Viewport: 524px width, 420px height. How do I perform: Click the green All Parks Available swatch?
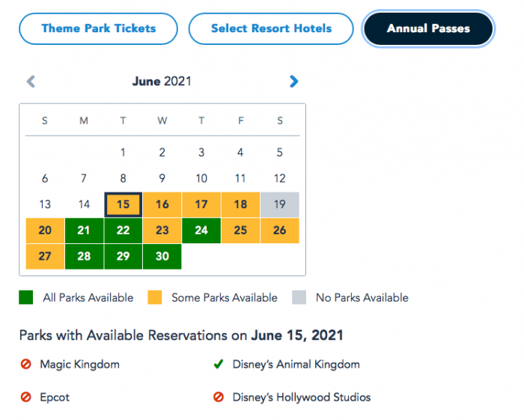26,298
